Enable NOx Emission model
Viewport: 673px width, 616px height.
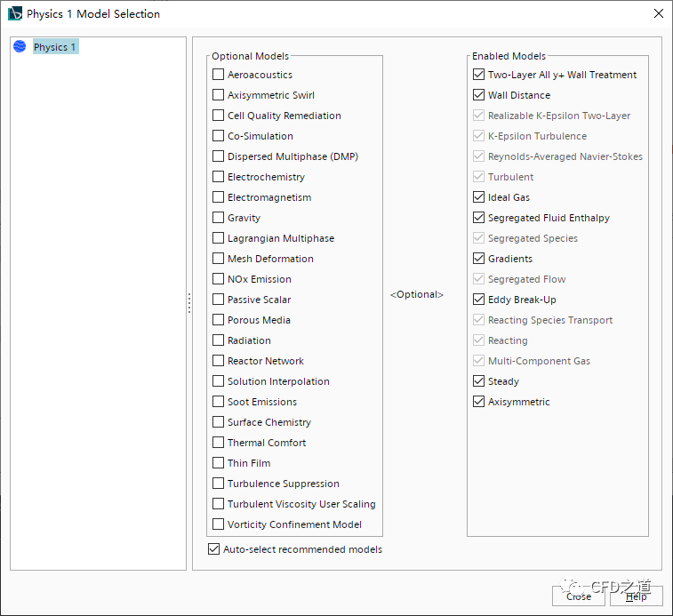tap(218, 279)
